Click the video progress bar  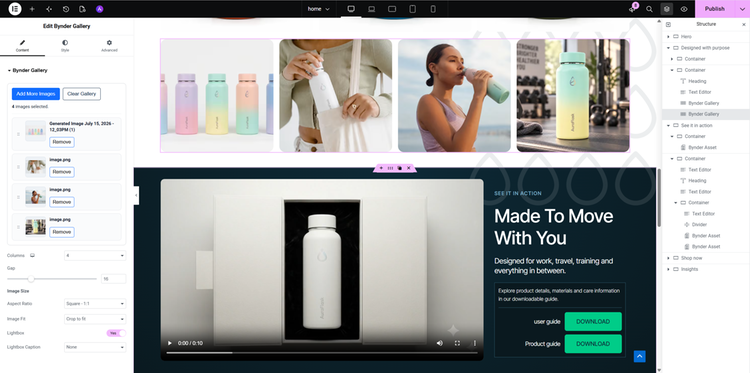click(322, 353)
